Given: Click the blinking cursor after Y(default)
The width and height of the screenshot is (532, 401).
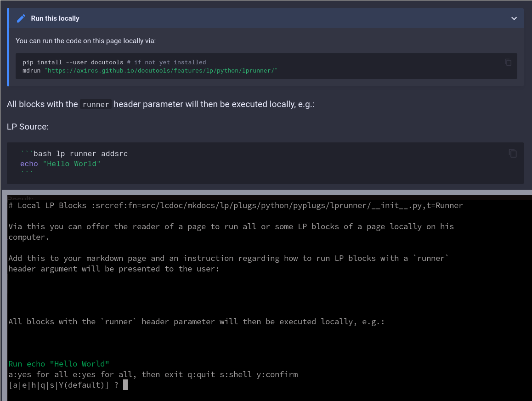Looking at the screenshot, I should [125, 384].
